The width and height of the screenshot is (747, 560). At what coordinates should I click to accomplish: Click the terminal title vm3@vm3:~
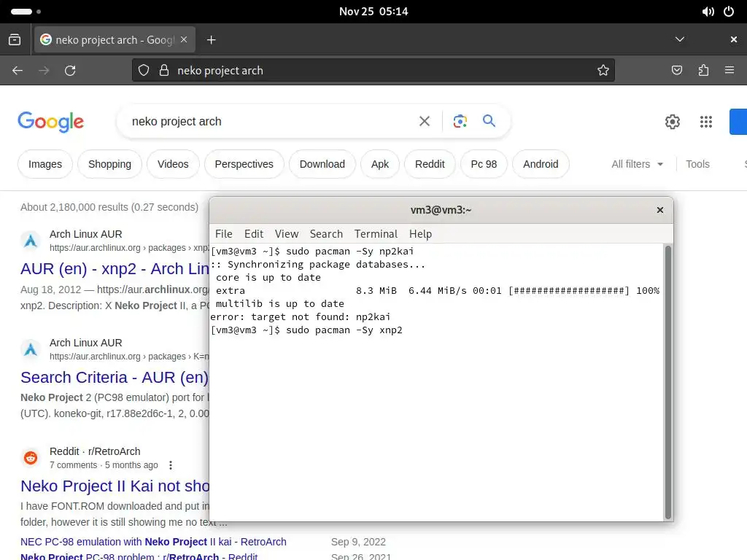(441, 210)
